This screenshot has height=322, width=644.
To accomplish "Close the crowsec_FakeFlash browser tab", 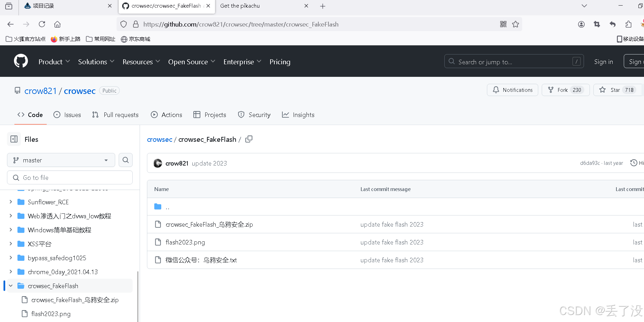I will (x=208, y=6).
